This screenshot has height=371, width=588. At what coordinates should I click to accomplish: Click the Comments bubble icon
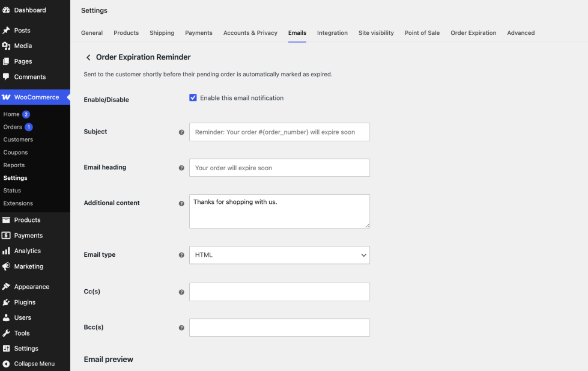tap(6, 76)
